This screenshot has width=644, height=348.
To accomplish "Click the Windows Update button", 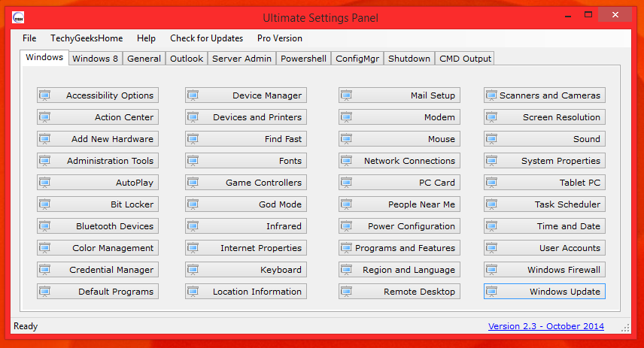I will [x=545, y=292].
